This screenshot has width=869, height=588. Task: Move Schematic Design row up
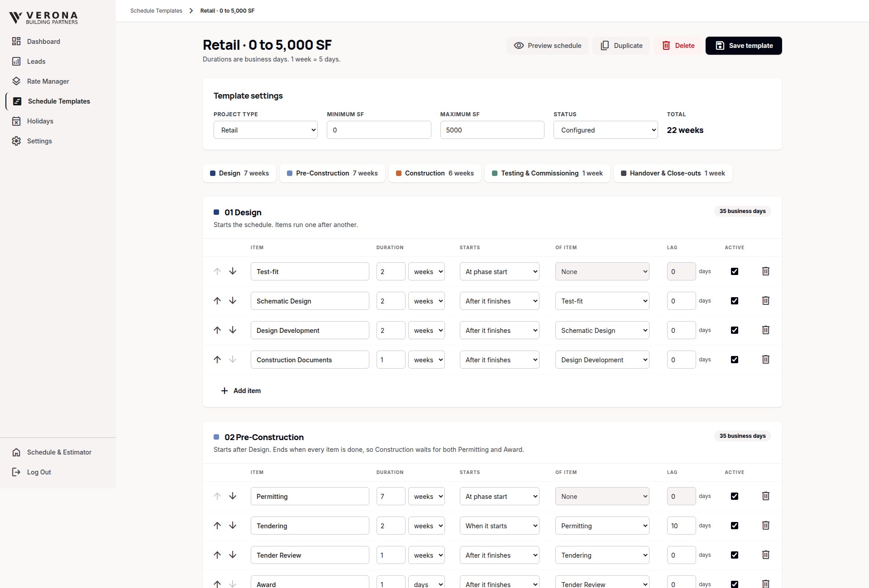217,301
